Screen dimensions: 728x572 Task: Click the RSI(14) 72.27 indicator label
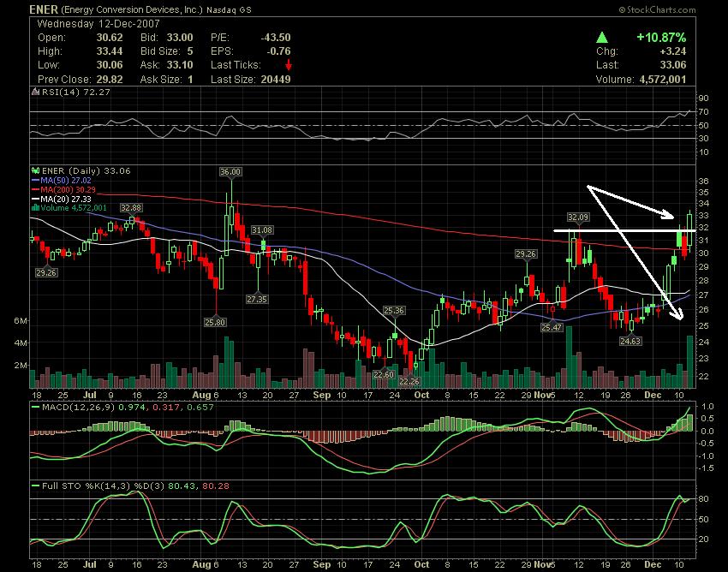(76, 92)
